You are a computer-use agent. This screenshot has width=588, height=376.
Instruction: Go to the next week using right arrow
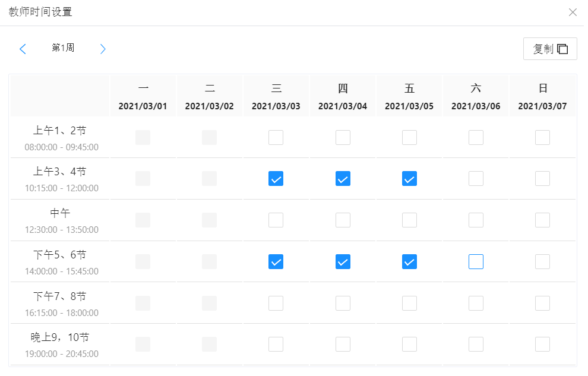(103, 49)
